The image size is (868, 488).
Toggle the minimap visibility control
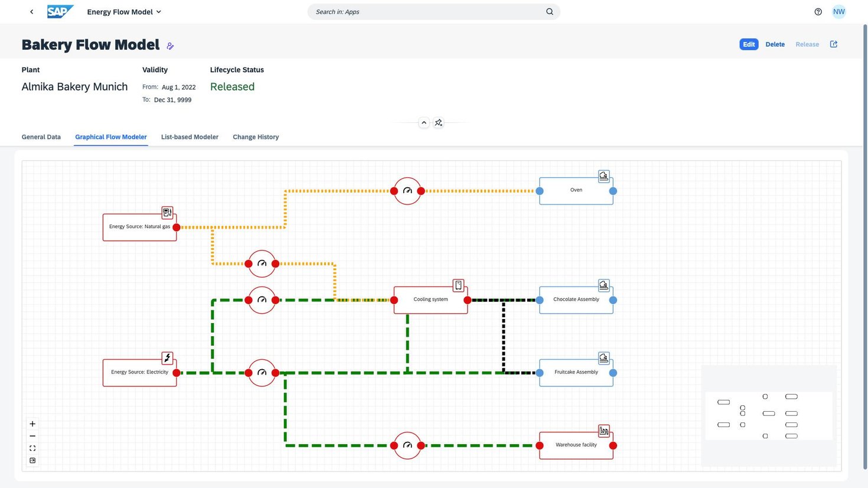point(32,460)
